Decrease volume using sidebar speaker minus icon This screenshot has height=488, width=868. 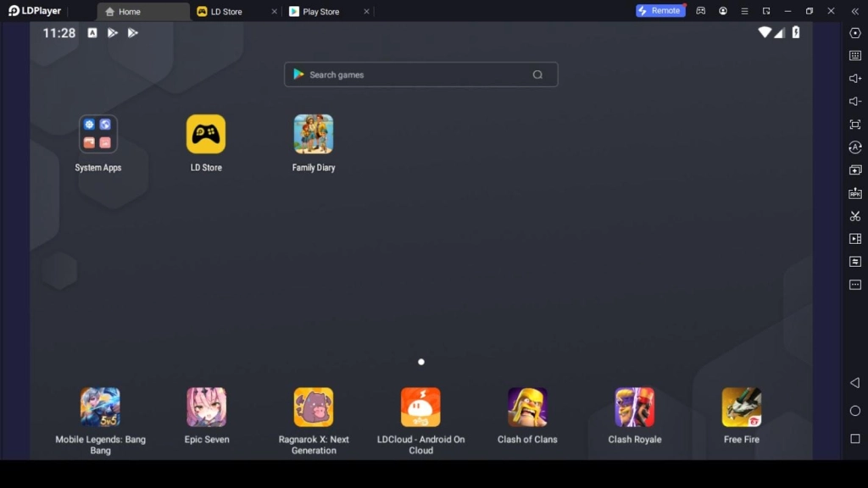point(855,102)
